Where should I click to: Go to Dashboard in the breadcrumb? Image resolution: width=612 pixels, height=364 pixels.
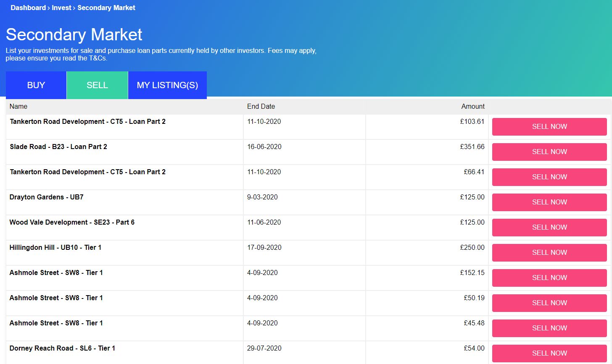coord(28,8)
